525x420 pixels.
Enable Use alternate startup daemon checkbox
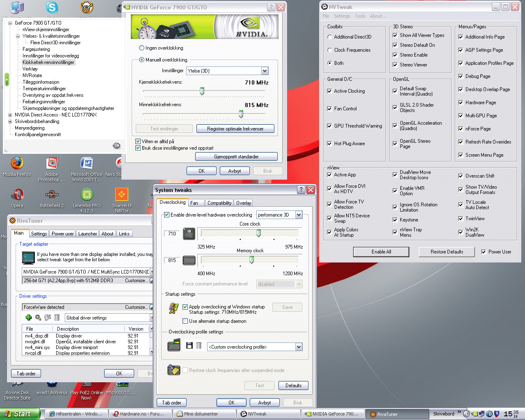point(185,321)
